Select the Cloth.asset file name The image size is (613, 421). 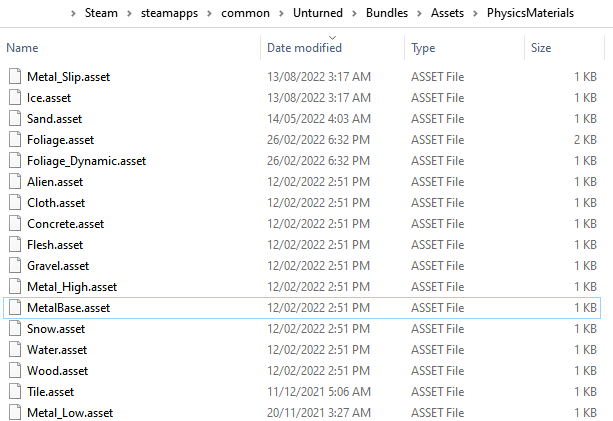56,203
